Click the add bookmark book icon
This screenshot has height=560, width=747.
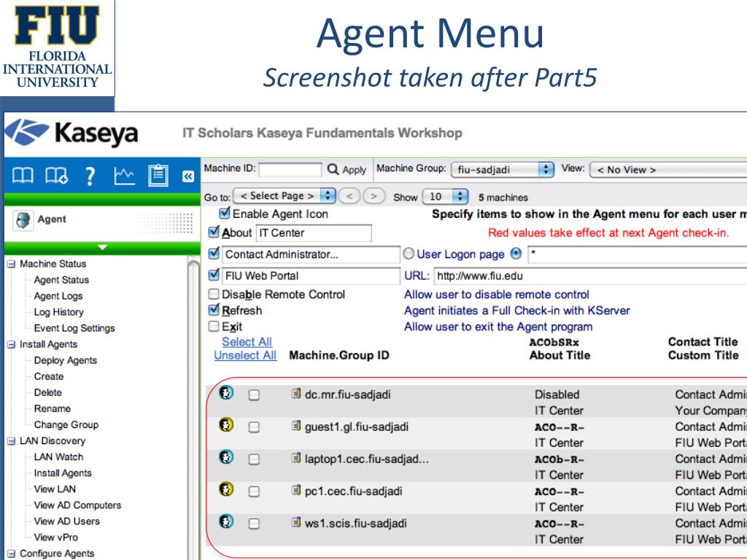point(56,176)
